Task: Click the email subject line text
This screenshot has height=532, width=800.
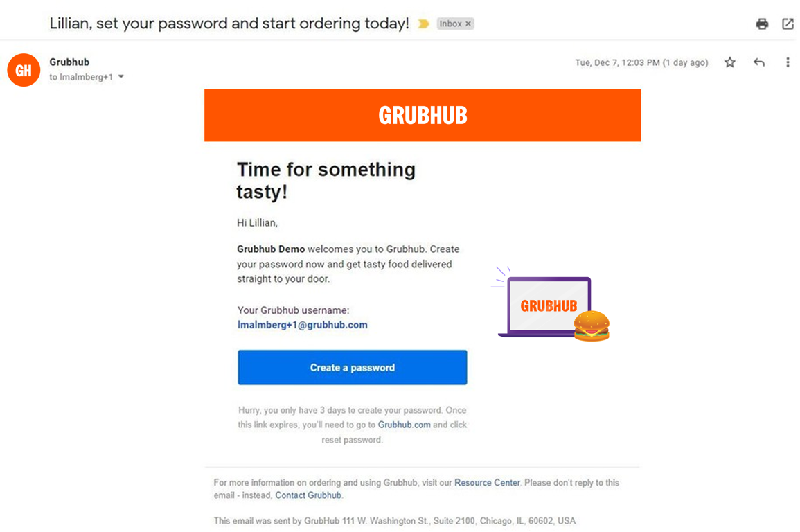Action: pyautogui.click(x=229, y=24)
